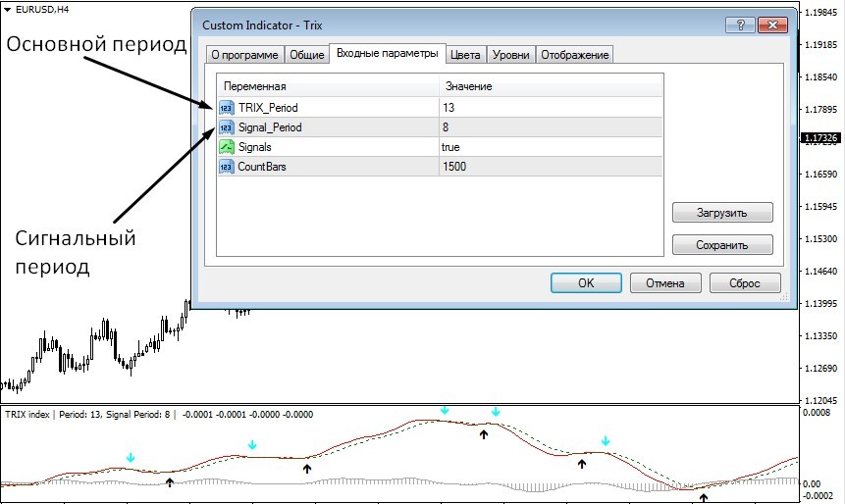This screenshot has width=845, height=504.
Task: Open the Отображение tab
Action: click(x=575, y=55)
